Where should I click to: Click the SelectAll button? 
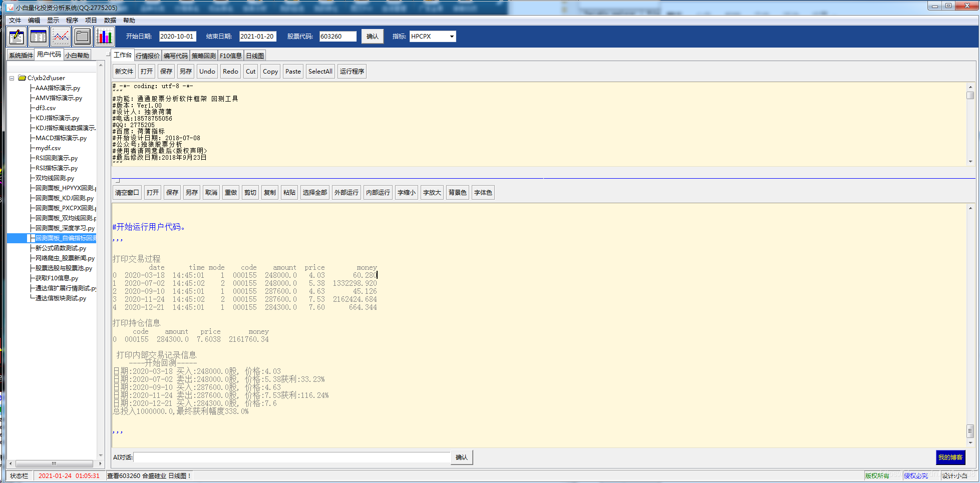coord(320,72)
